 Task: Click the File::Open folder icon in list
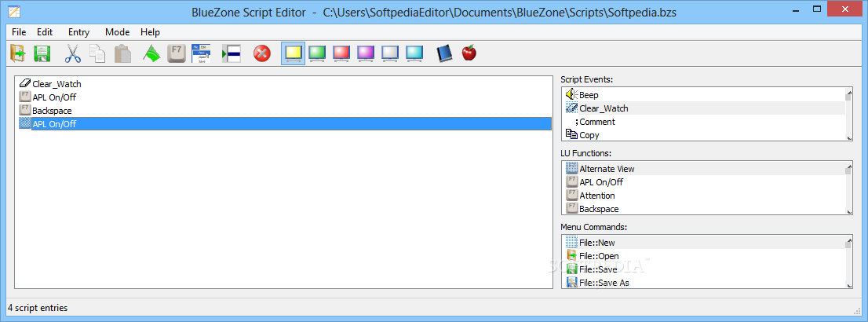point(571,255)
